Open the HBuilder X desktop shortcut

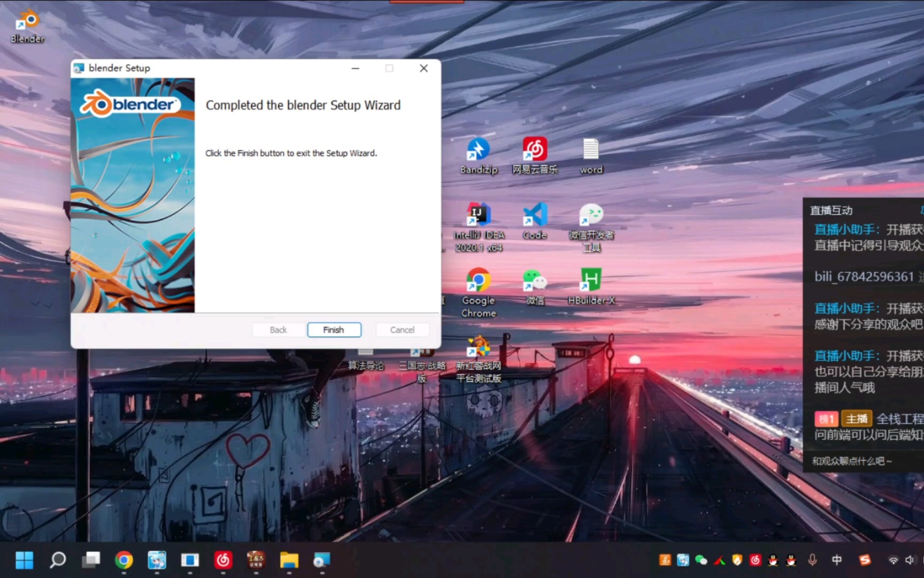click(x=591, y=287)
